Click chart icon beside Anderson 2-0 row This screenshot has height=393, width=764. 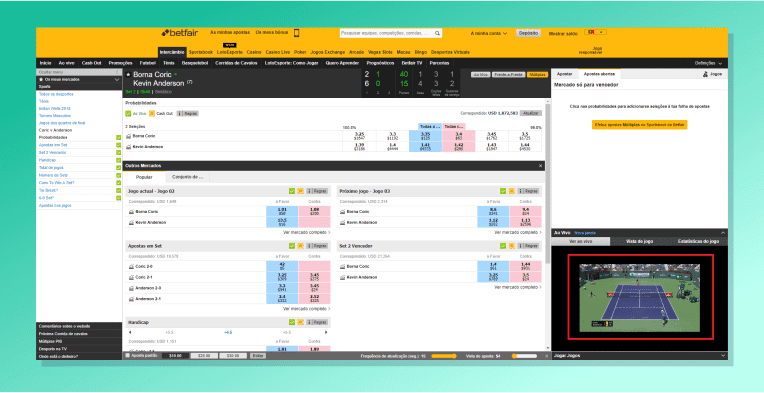[131, 288]
